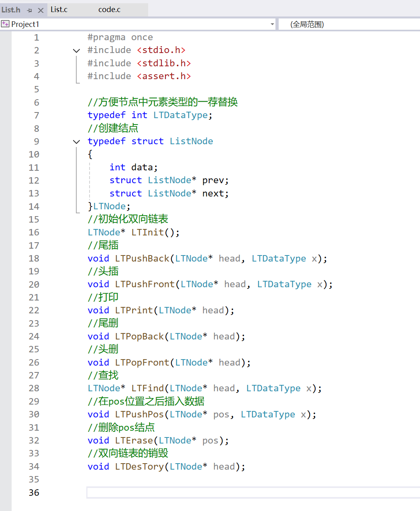This screenshot has width=420, height=511.
Task: Click 'LTDataType' in the line 7 typedef
Action: (180, 115)
